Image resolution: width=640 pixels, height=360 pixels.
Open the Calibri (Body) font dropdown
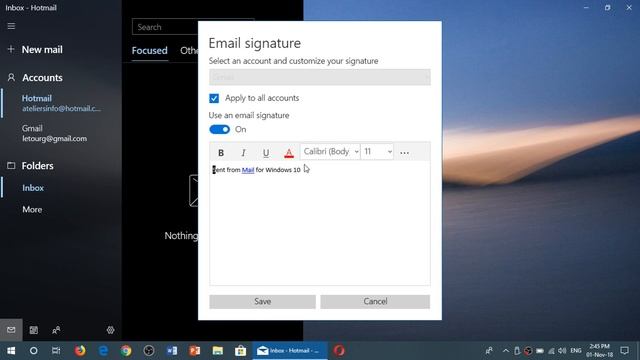tap(330, 152)
